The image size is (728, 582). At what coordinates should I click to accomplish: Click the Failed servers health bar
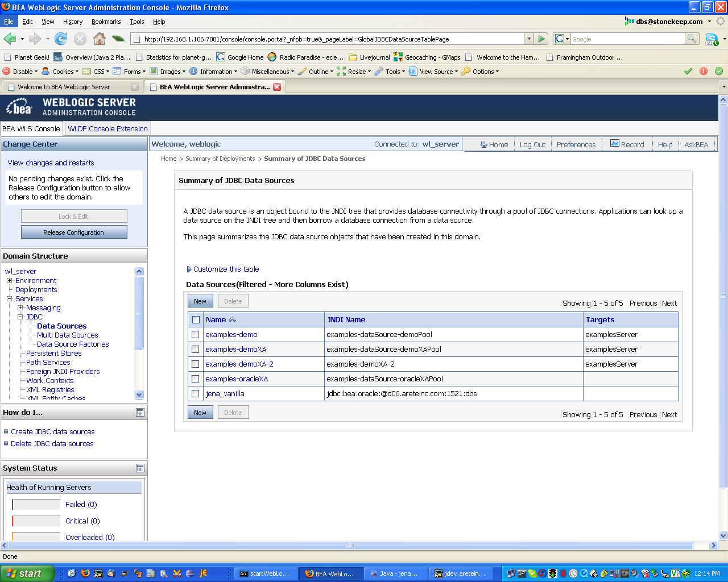[36, 505]
